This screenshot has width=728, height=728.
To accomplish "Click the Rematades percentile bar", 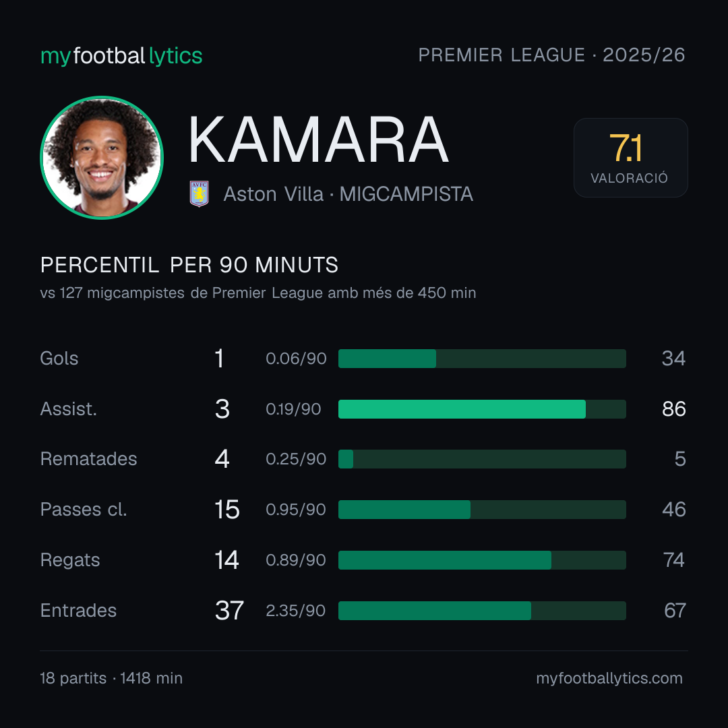I will 482,459.
